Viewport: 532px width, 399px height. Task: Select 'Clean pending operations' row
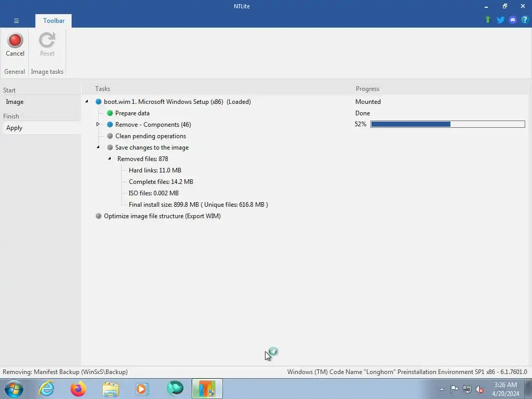151,136
